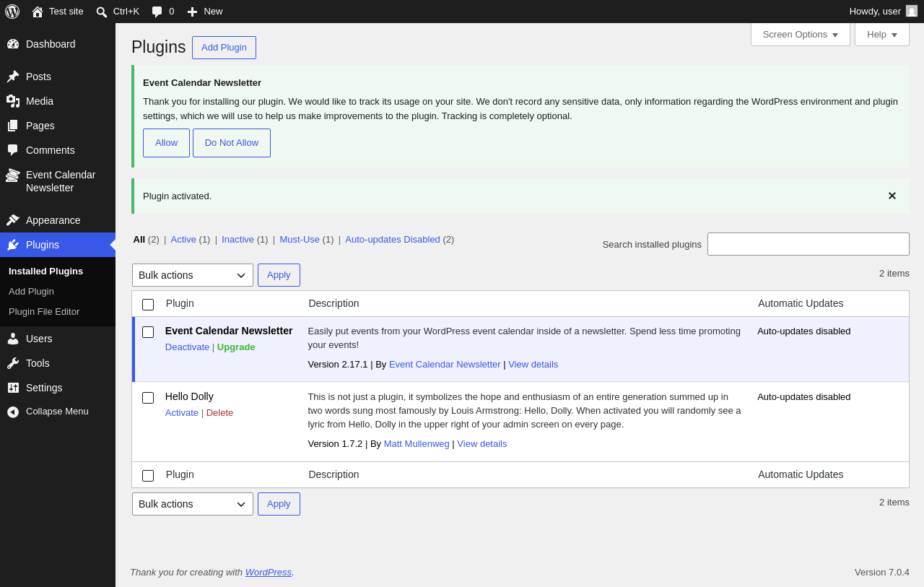This screenshot has width=924, height=587.
Task: Open comments bubble icon in admin bar
Action: [x=157, y=12]
